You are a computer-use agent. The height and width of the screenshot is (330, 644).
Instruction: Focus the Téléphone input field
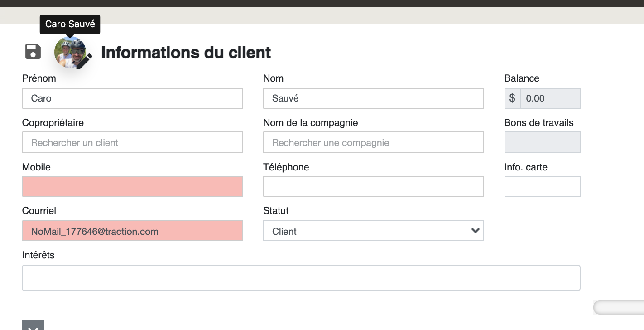coord(373,186)
